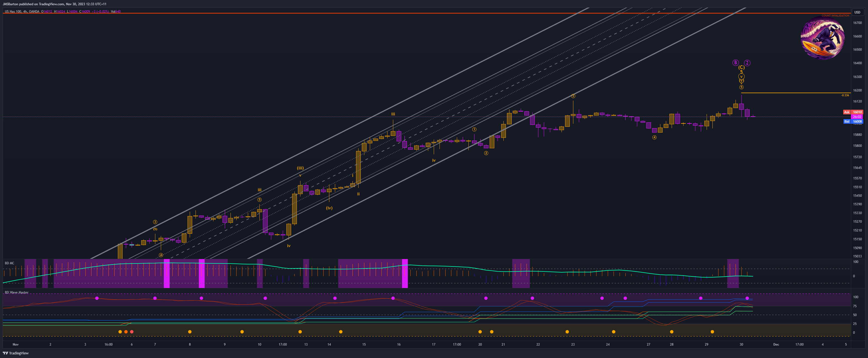The width and height of the screenshot is (868, 358).
Task: Click the 27 date on time axis
Action: [648, 344]
